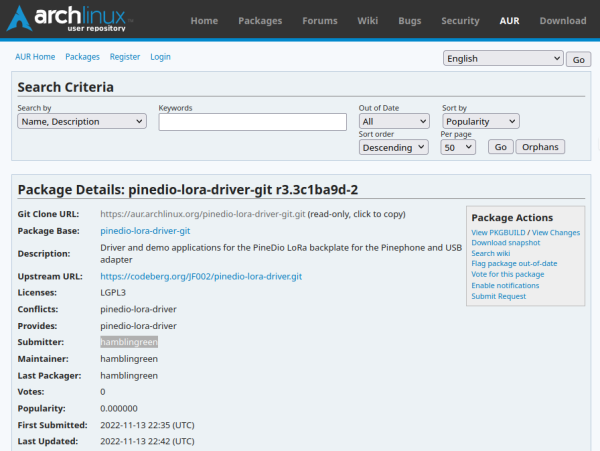Click the Register link
This screenshot has height=451, width=600.
coord(125,57)
